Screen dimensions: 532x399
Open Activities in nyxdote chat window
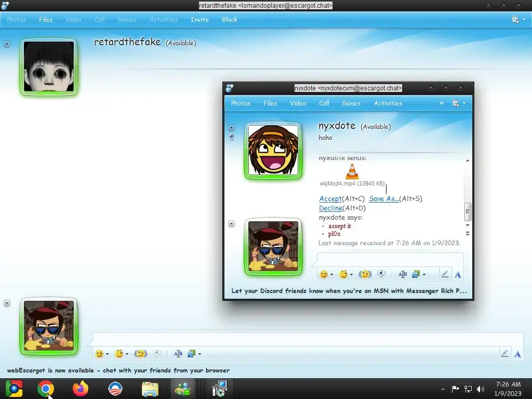coord(388,103)
